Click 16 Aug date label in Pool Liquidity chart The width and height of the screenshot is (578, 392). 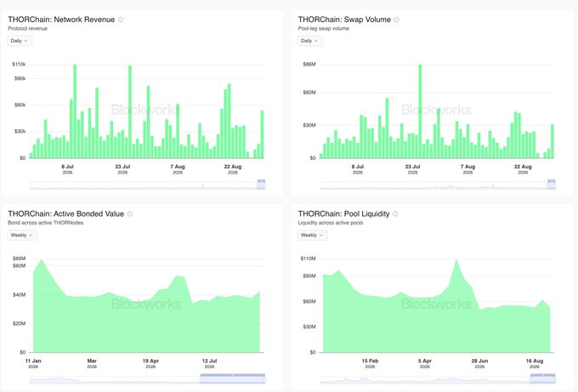[x=535, y=361]
